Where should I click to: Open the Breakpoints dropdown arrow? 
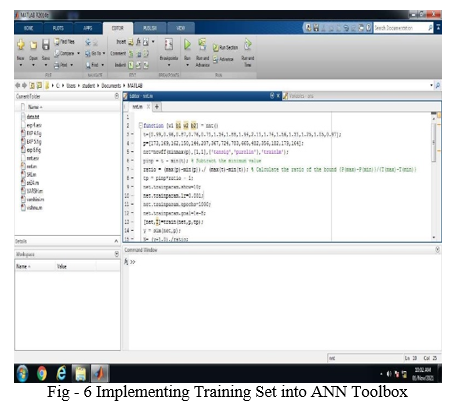[x=169, y=65]
